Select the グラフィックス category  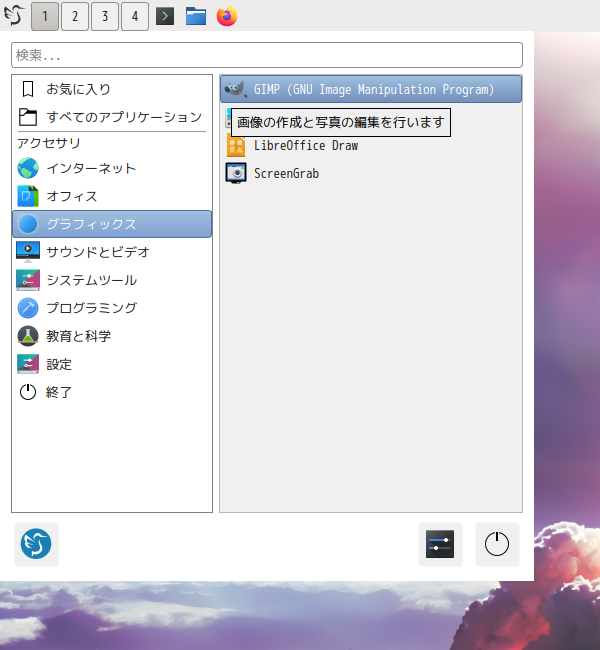tap(112, 224)
